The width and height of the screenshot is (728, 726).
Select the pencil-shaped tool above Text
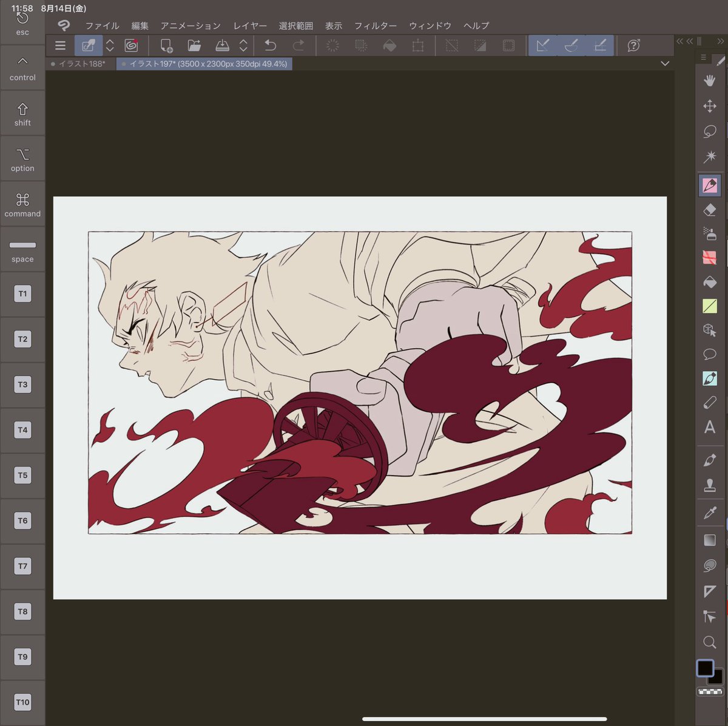click(710, 403)
